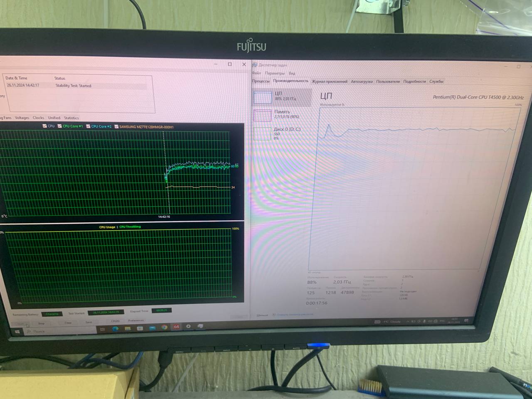The height and width of the screenshot is (399, 532).
Task: Open the Clocks tab in stability test
Action: point(38,118)
